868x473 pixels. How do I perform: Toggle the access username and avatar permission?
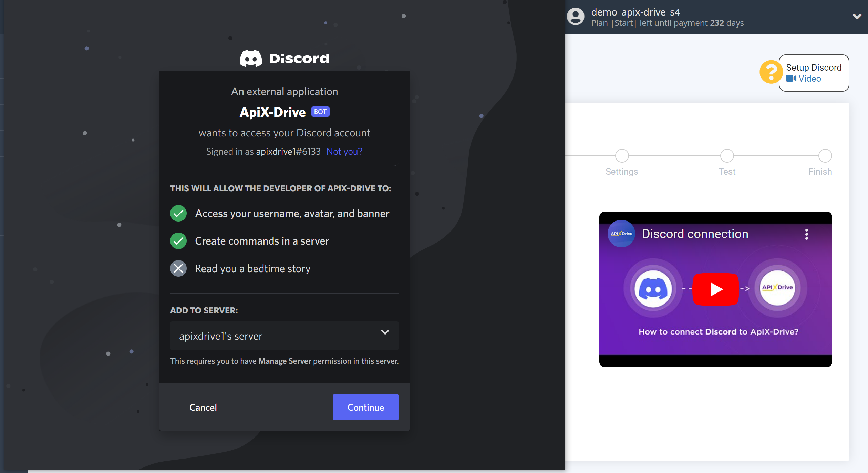178,213
